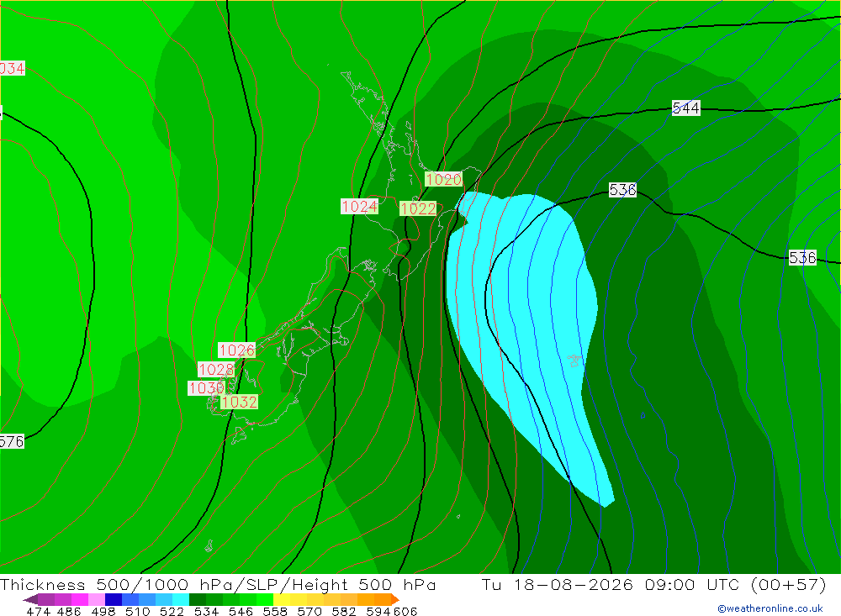The image size is (841, 616).
Task: Click the 1026 isobar label
Action: pos(236,350)
